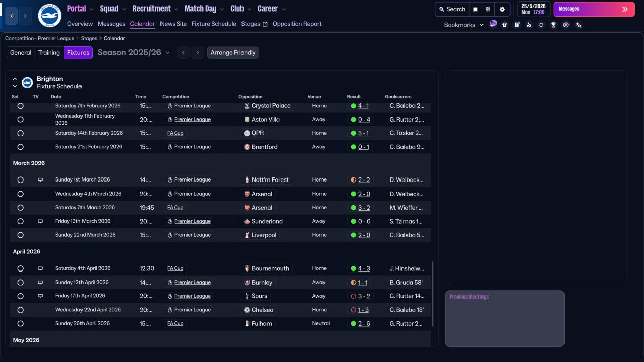Open the 0 - 6 Sunderland result link

click(x=364, y=221)
